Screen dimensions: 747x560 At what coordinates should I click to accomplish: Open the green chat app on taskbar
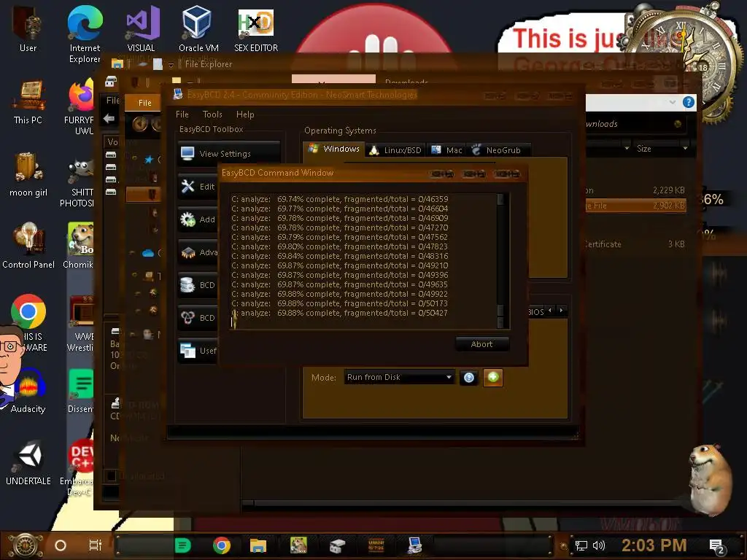(182, 545)
